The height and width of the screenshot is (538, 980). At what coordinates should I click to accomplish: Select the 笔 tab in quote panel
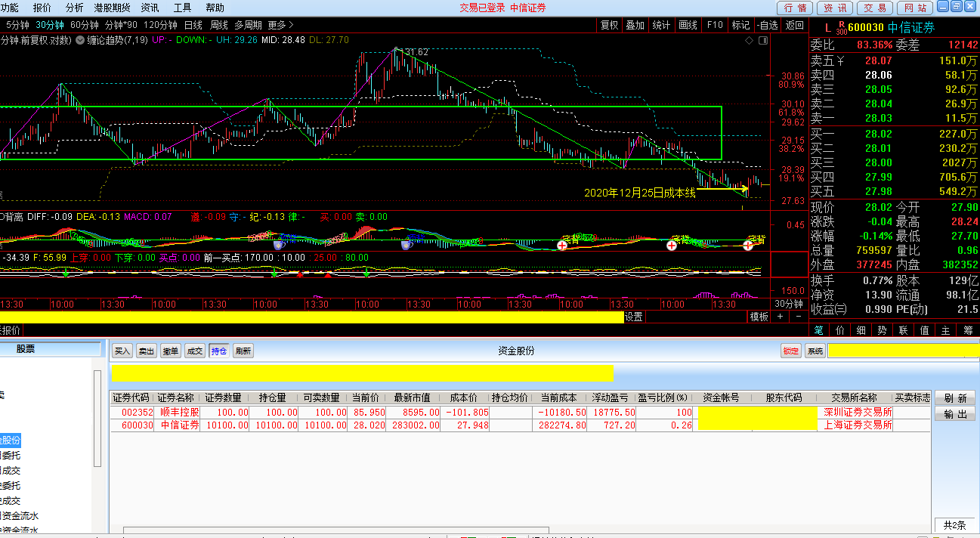(x=820, y=330)
